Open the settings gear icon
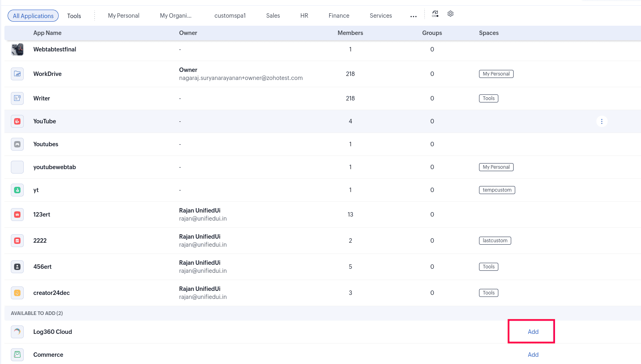 (451, 14)
